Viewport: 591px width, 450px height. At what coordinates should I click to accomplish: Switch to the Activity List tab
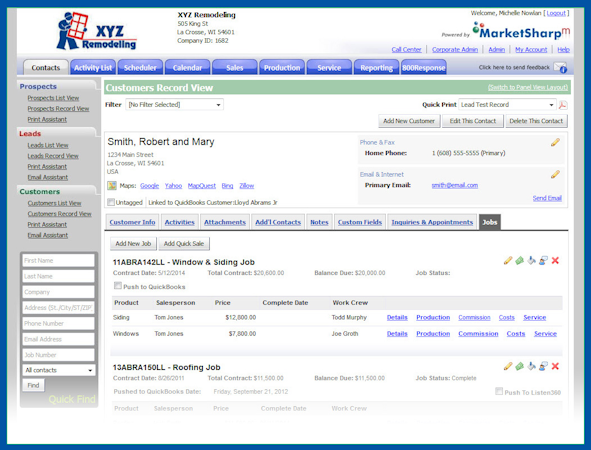click(93, 67)
